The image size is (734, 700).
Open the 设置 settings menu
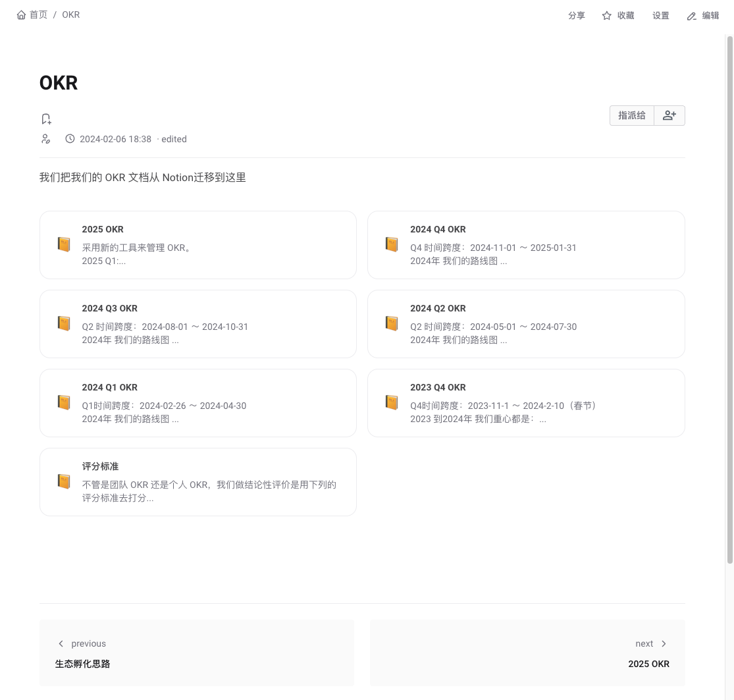tap(660, 16)
